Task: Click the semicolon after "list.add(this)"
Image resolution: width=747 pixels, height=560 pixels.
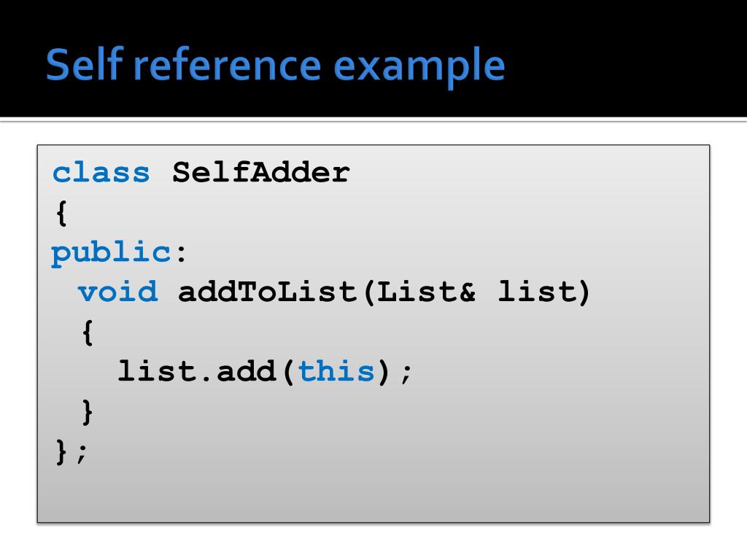Action: click(x=406, y=373)
